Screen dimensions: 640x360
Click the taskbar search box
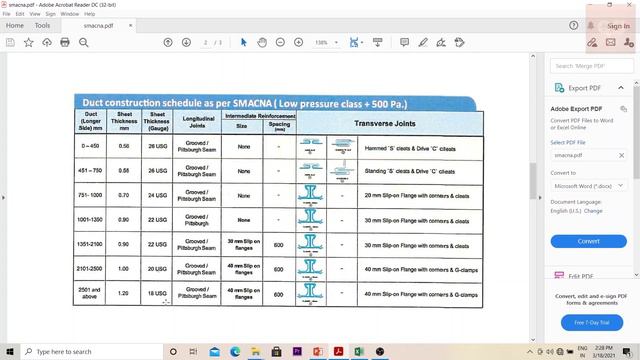click(91, 351)
